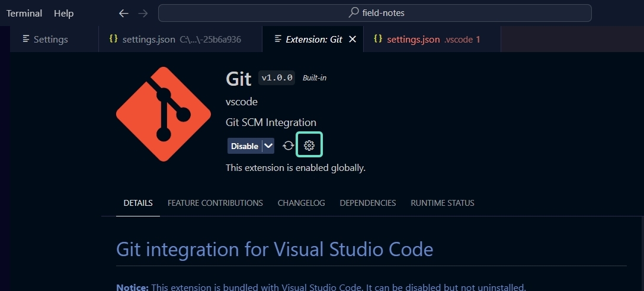Screen dimensions: 644x291
Task: Click 'This extension is enabled globally.' text
Action: pos(296,167)
